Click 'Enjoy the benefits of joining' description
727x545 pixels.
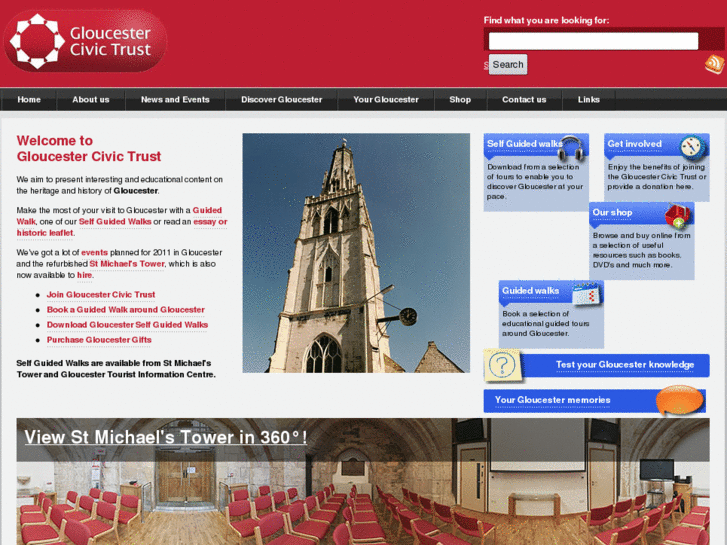[x=657, y=177]
